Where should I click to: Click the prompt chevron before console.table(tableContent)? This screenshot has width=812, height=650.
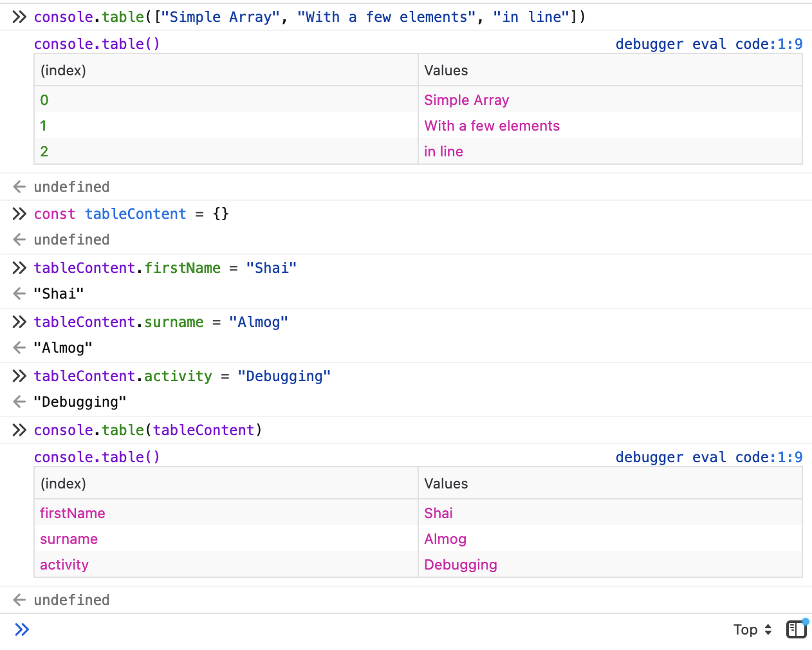(19, 430)
